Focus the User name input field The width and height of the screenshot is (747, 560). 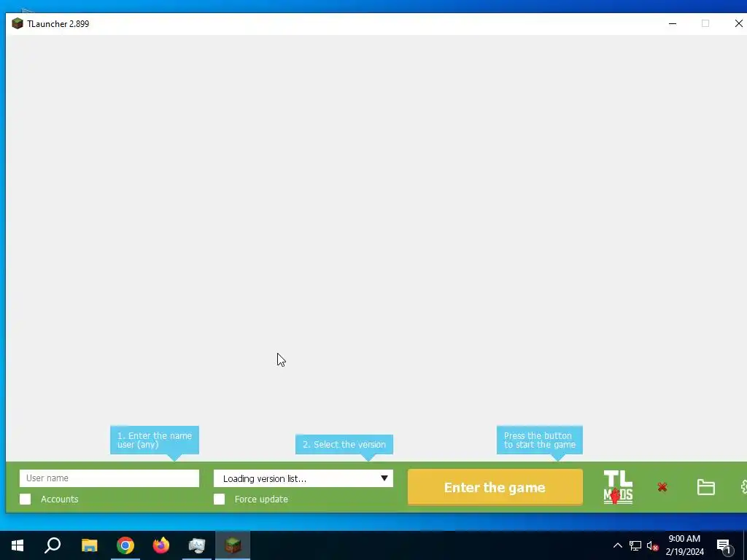coord(109,478)
